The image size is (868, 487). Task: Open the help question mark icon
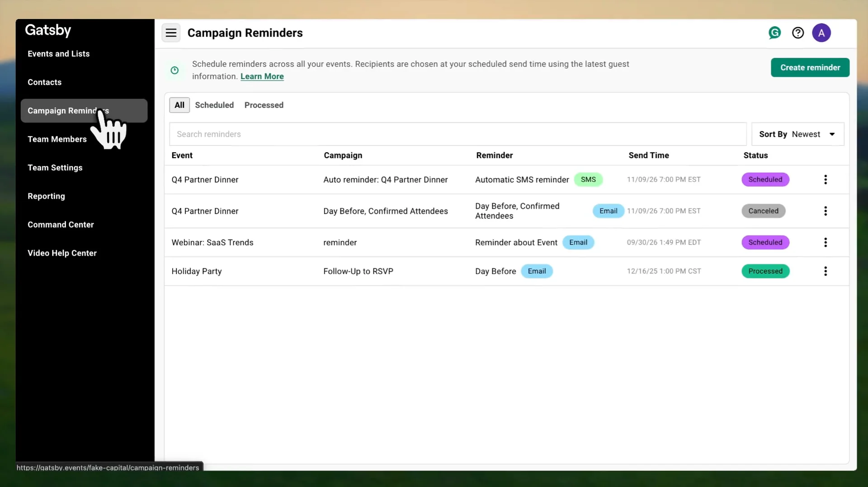798,33
